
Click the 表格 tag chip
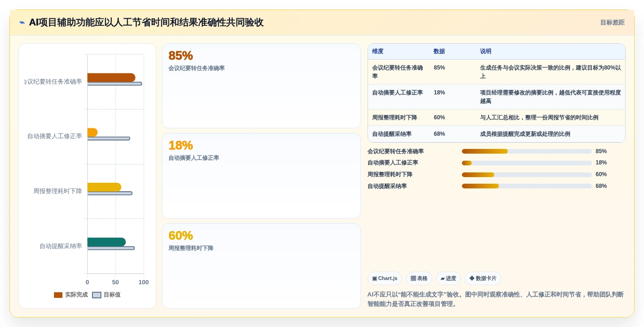(419, 279)
